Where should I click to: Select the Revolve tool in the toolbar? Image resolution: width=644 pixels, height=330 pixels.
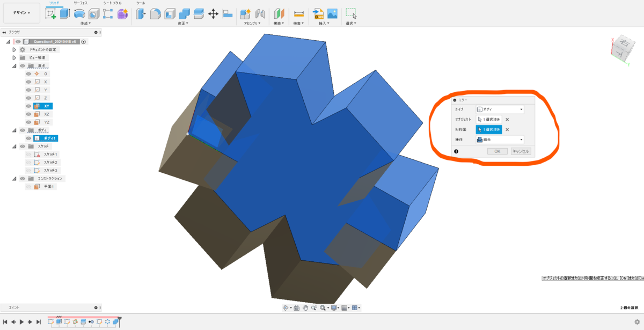(x=79, y=14)
